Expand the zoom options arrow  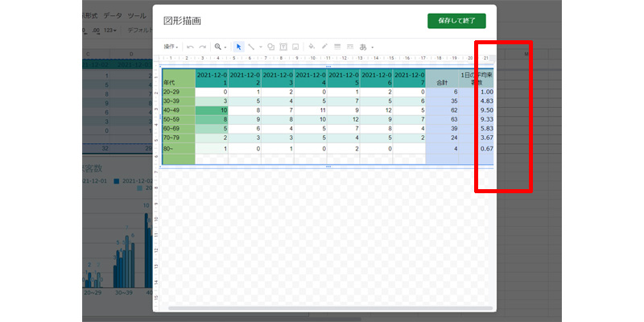tap(225, 47)
